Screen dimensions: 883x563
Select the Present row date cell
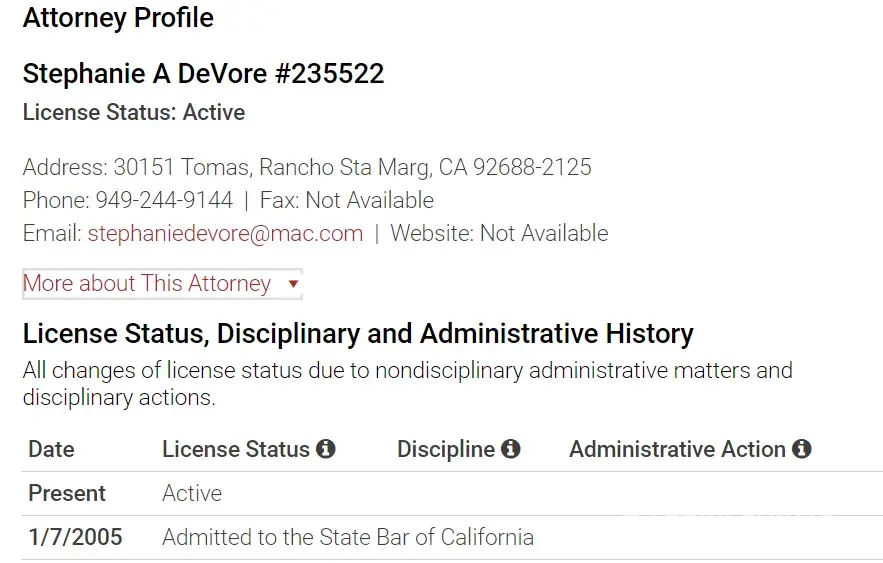pos(67,494)
